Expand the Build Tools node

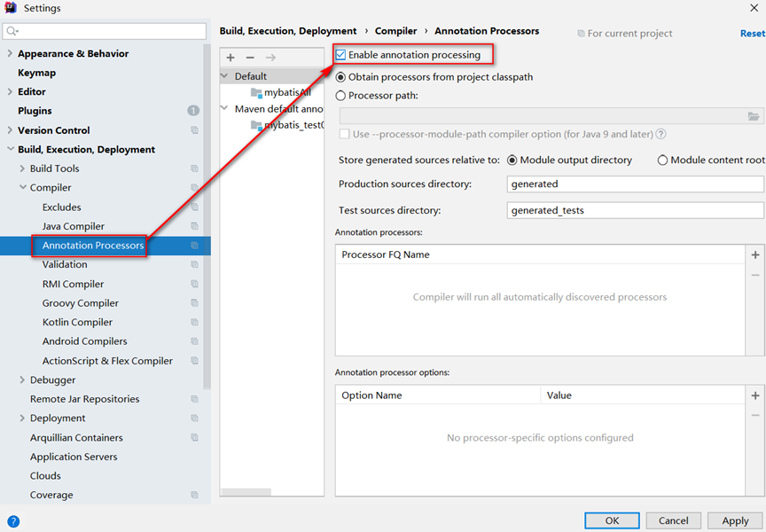[22, 168]
